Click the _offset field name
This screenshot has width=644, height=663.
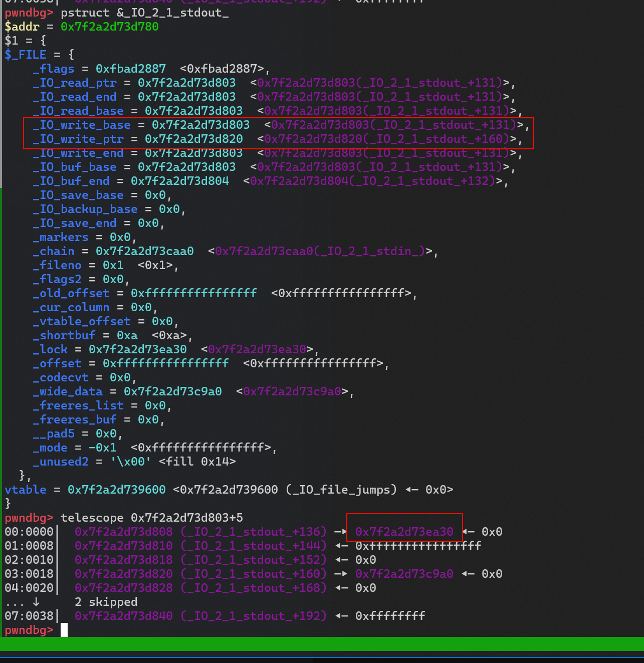[57, 363]
